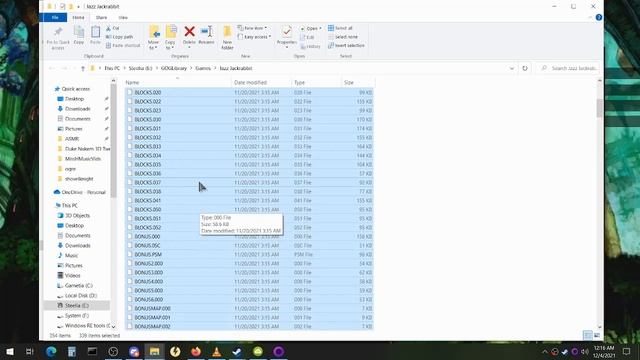Open the Easy access dropdown
This screenshot has height=360, width=640.
(x=254, y=37)
